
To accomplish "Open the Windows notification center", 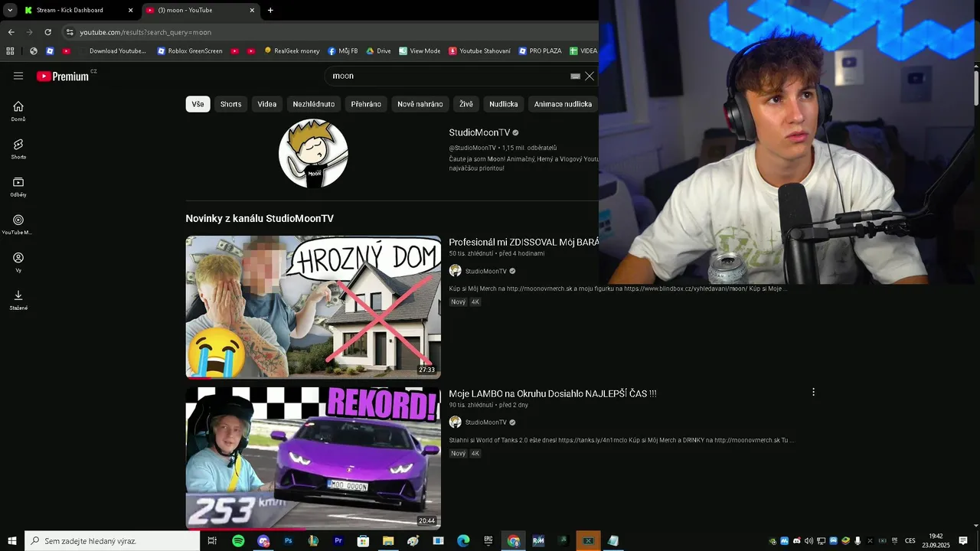I will (x=963, y=541).
